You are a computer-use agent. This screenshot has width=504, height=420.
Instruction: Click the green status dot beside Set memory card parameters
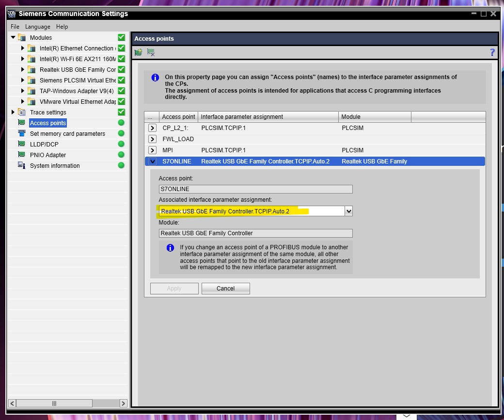[x=121, y=133]
